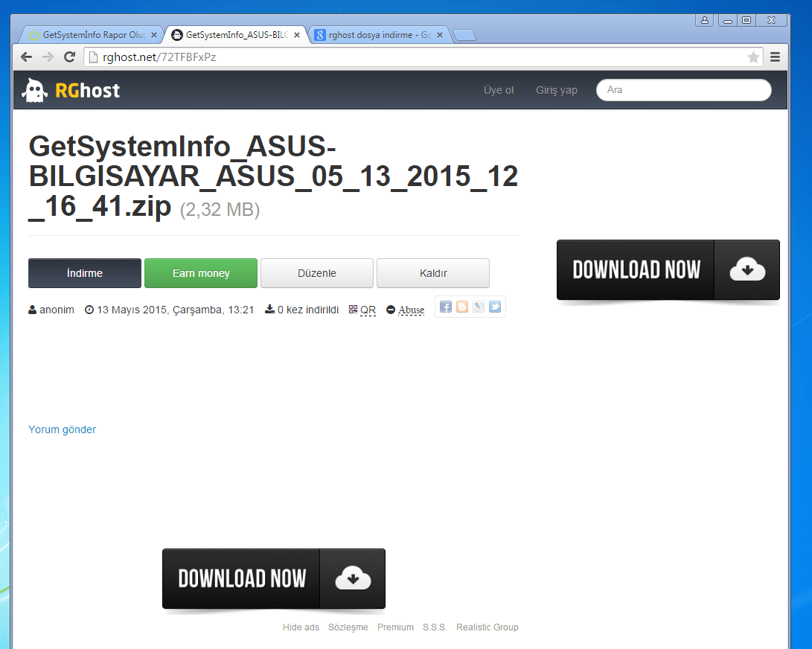The width and height of the screenshot is (812, 649).
Task: Share the file on Blogger
Action: pos(462,307)
